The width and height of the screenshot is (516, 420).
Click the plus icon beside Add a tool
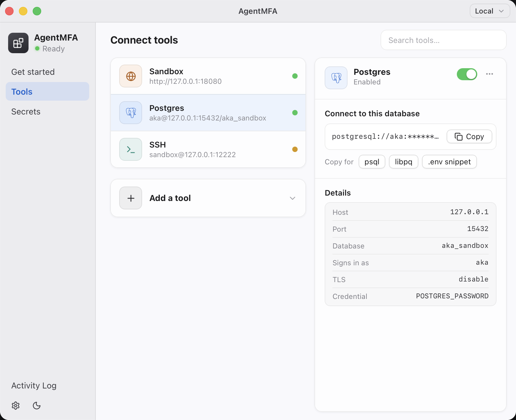[x=131, y=198]
